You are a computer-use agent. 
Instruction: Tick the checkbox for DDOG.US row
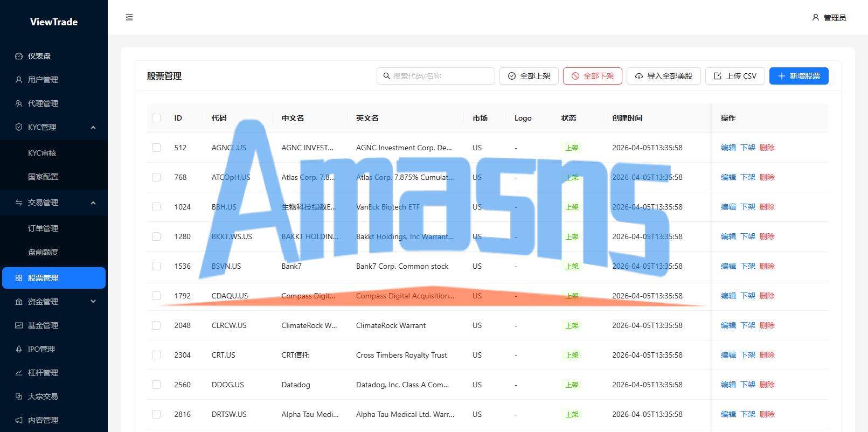click(x=156, y=385)
